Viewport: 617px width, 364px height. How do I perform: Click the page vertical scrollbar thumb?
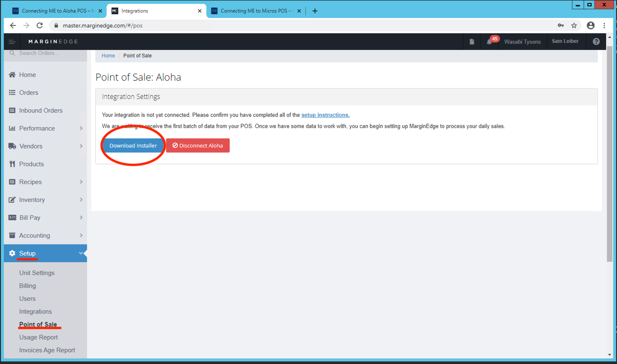coord(610,154)
